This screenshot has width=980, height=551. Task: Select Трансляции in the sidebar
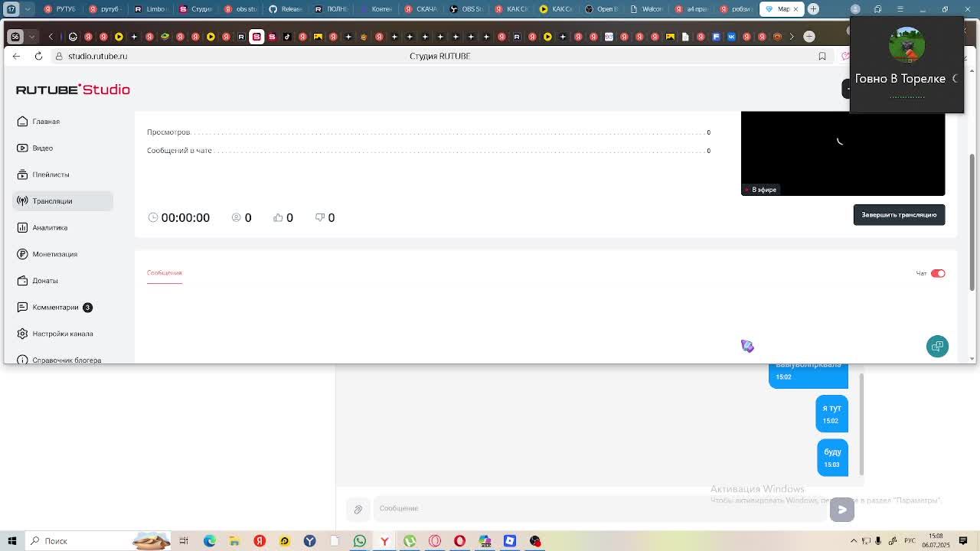63,201
